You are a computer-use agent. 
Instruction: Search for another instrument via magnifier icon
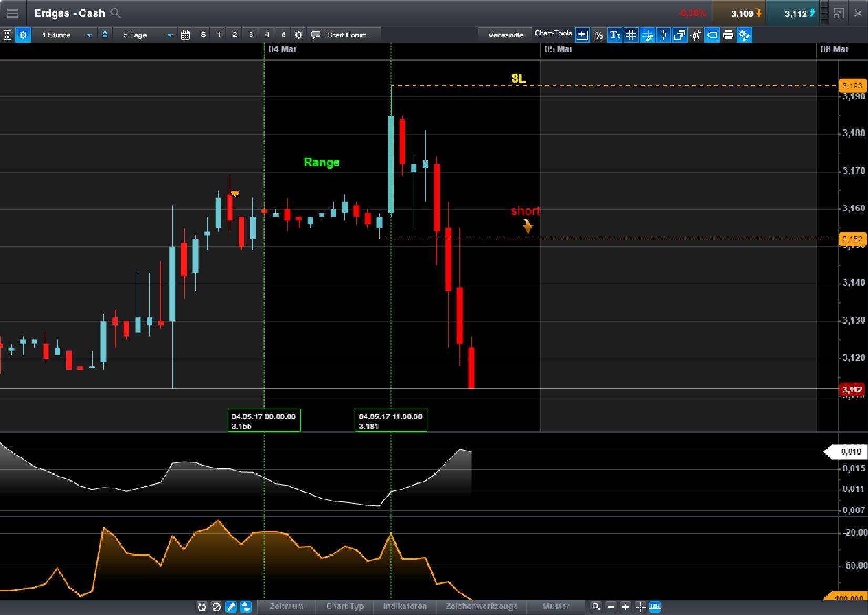point(116,13)
